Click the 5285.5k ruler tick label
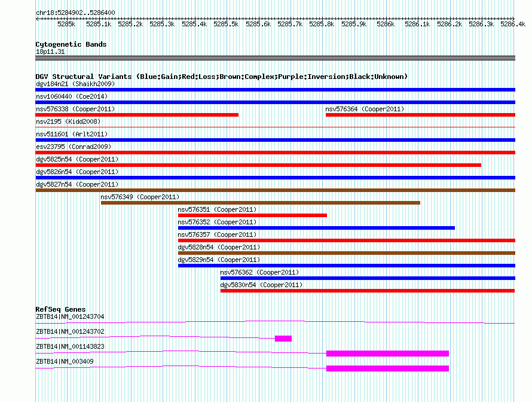The height and width of the screenshot is (402, 532). 226,24
